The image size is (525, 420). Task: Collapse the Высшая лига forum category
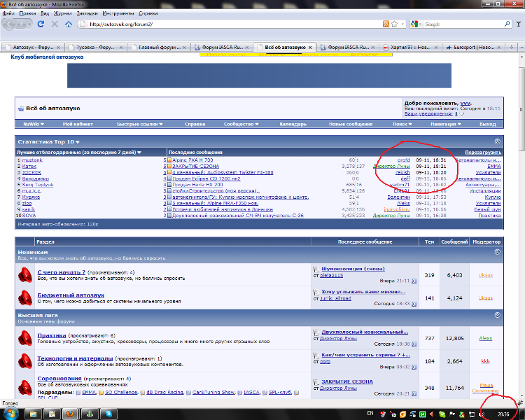(x=497, y=316)
